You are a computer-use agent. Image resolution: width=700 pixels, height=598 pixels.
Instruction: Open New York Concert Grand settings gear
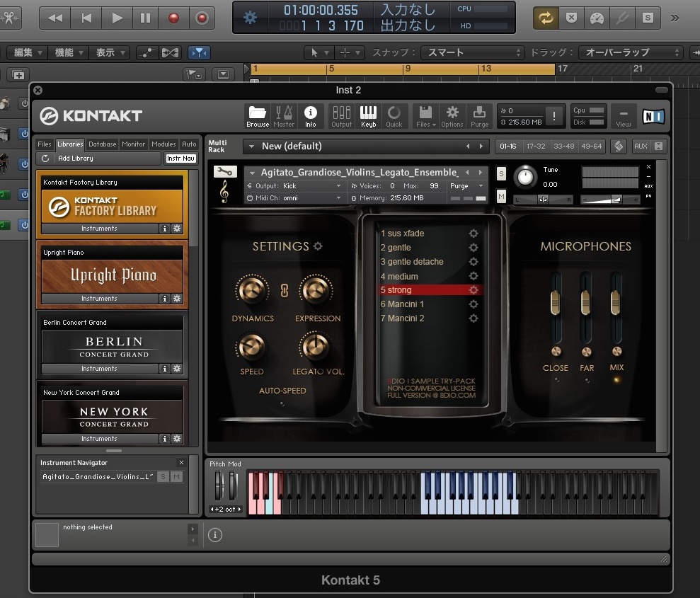pyautogui.click(x=177, y=439)
